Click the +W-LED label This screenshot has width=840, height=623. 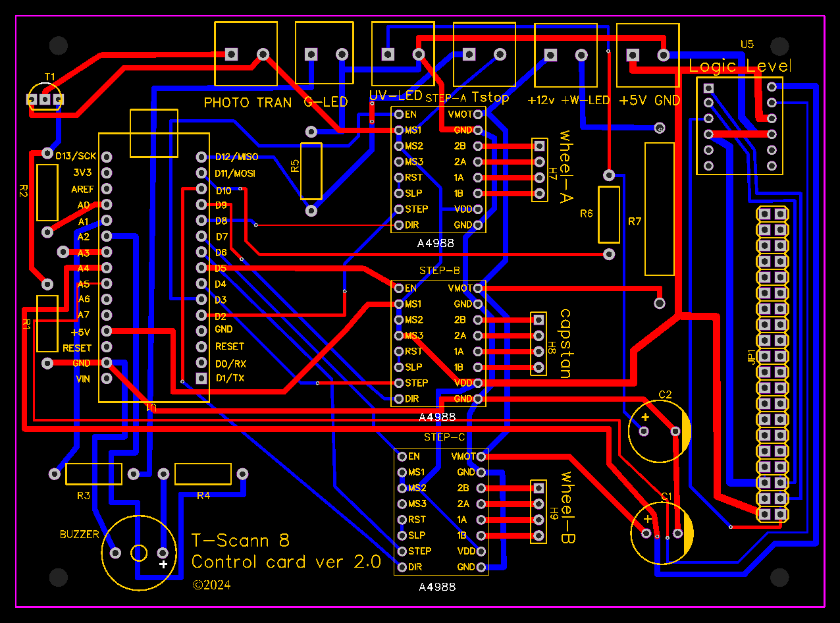586,101
